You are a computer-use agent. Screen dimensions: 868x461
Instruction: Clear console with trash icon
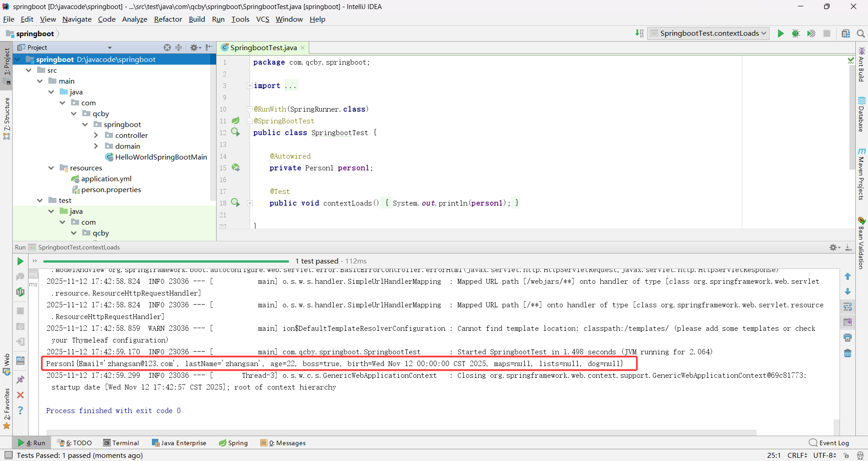[848, 353]
